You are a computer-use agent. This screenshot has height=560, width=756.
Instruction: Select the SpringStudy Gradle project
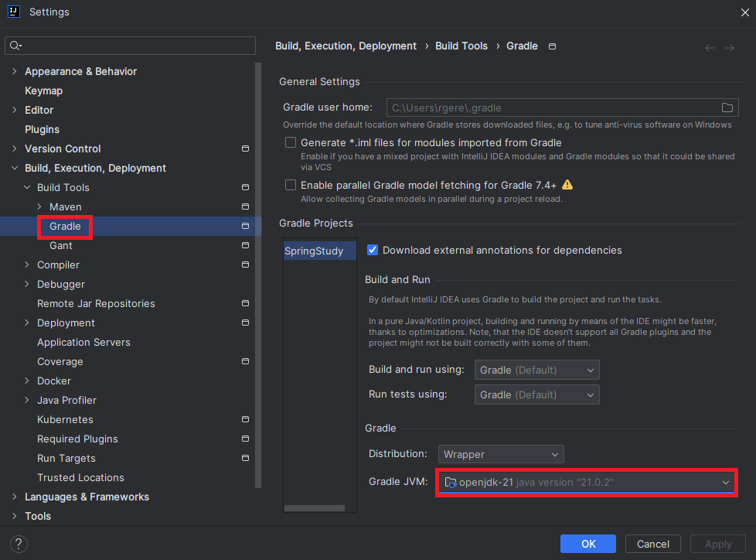point(320,251)
